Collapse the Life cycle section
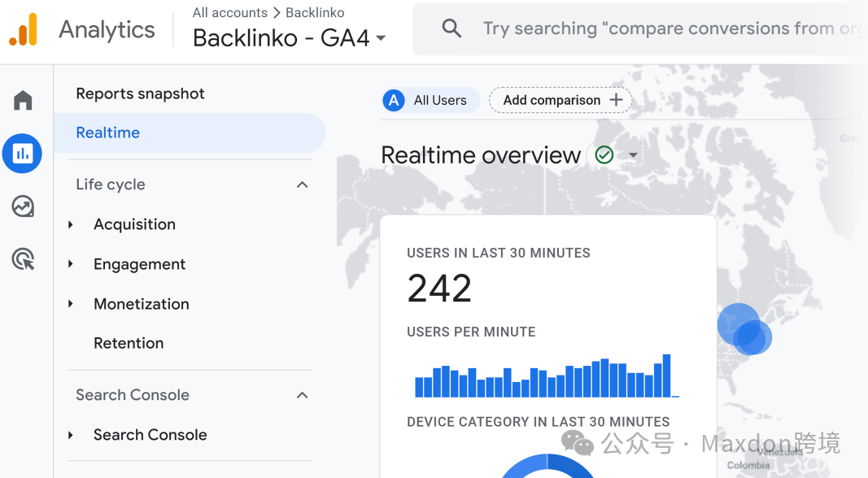Image resolution: width=868 pixels, height=478 pixels. click(302, 185)
